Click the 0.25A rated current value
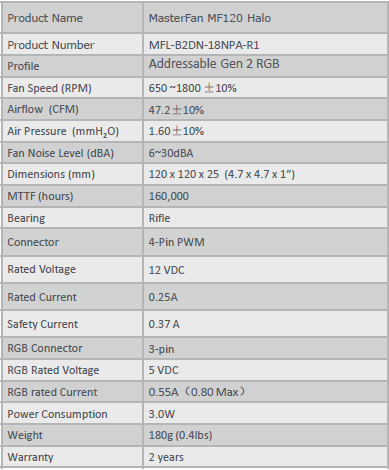 click(163, 297)
